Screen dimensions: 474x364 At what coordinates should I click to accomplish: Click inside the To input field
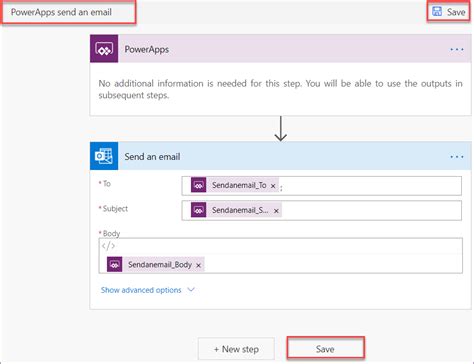322,186
